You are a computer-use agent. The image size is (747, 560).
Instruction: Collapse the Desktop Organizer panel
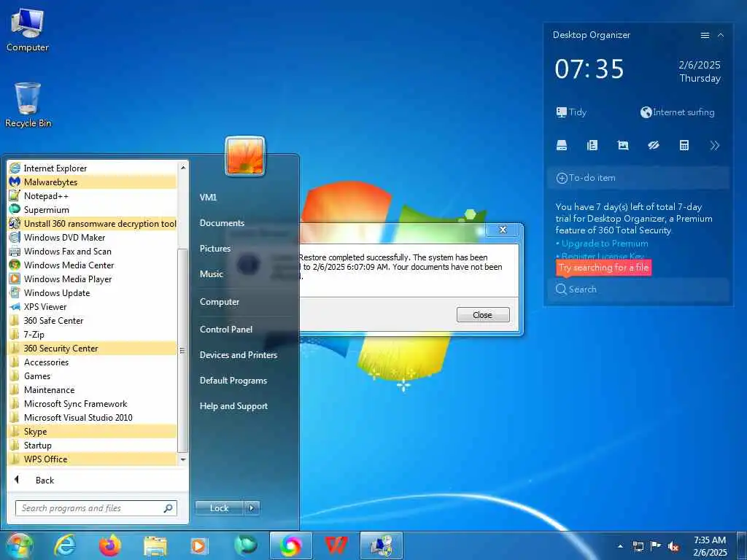(721, 35)
